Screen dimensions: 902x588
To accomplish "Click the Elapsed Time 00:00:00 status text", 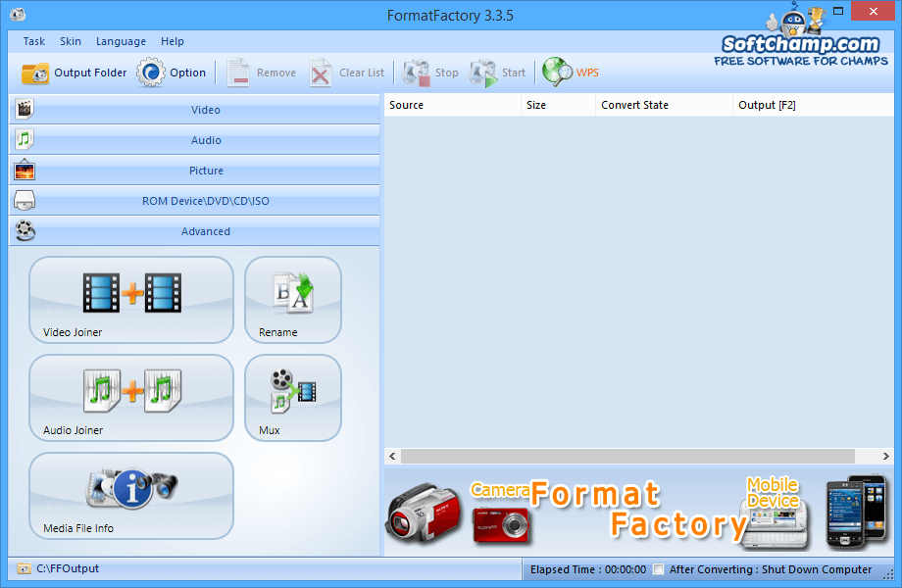I will tap(588, 569).
